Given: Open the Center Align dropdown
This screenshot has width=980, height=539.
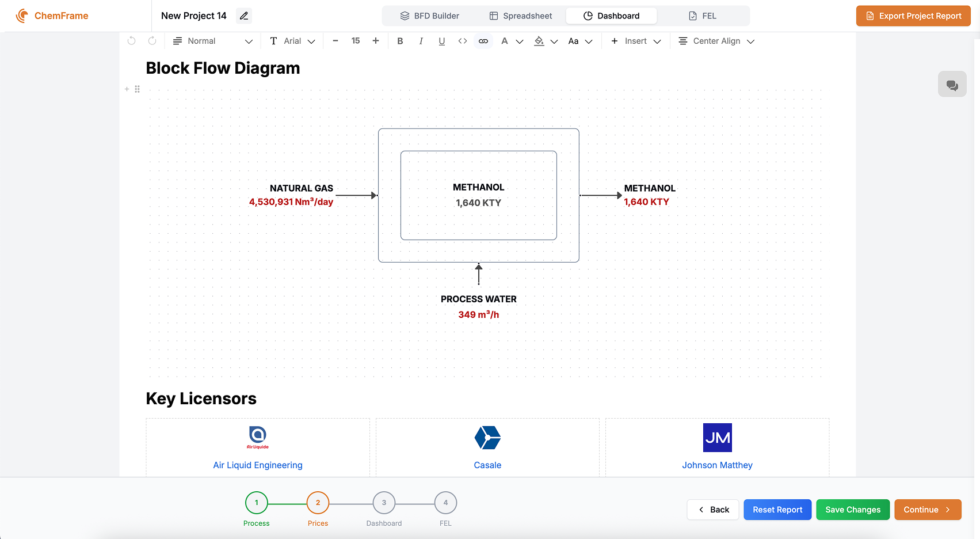Looking at the screenshot, I should [x=716, y=41].
